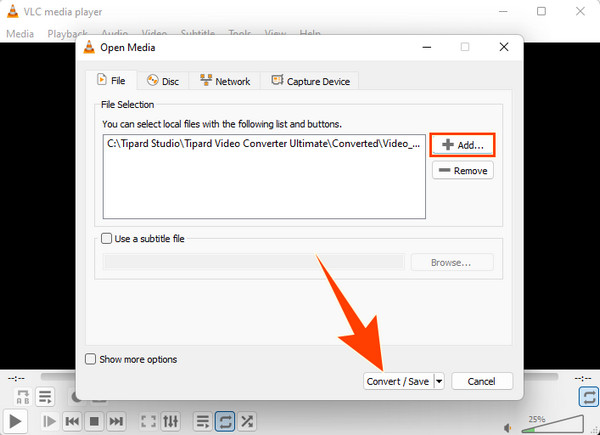Enable Use a subtitle file checkbox

point(106,239)
